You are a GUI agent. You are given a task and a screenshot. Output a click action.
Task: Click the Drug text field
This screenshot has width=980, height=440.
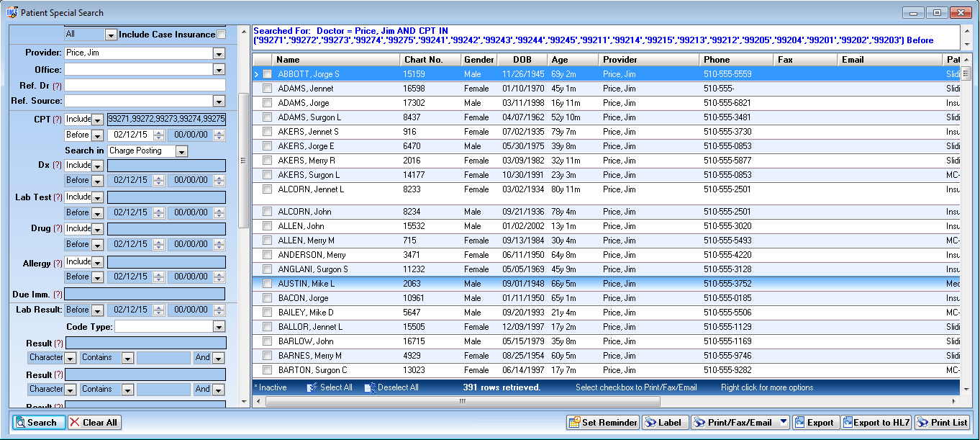click(166, 229)
